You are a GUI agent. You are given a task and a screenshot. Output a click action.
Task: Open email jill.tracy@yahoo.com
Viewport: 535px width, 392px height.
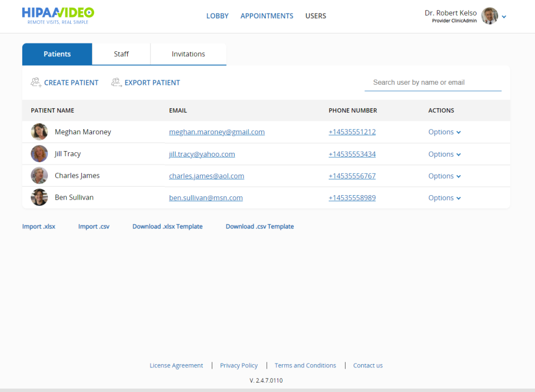click(202, 154)
